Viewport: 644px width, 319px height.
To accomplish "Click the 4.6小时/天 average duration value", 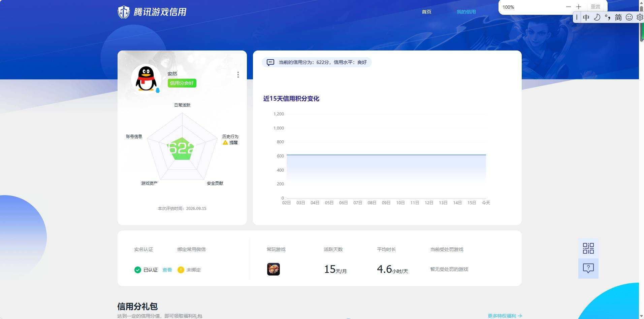I will [x=392, y=269].
